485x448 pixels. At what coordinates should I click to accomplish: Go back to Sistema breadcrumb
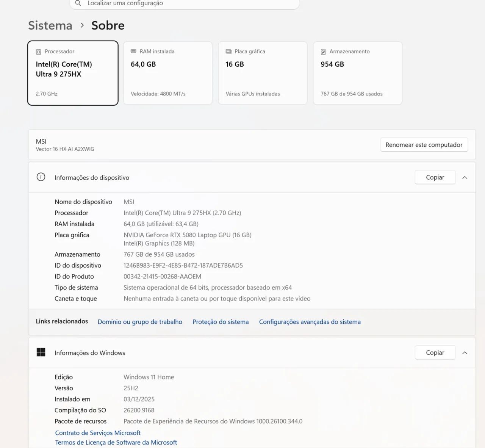click(x=50, y=25)
